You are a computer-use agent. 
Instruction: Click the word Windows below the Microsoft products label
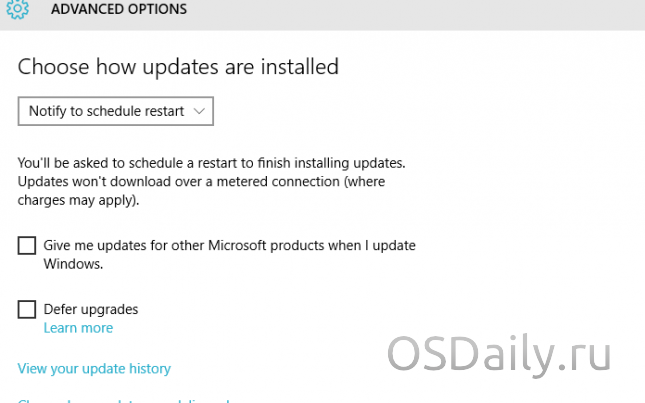73,265
